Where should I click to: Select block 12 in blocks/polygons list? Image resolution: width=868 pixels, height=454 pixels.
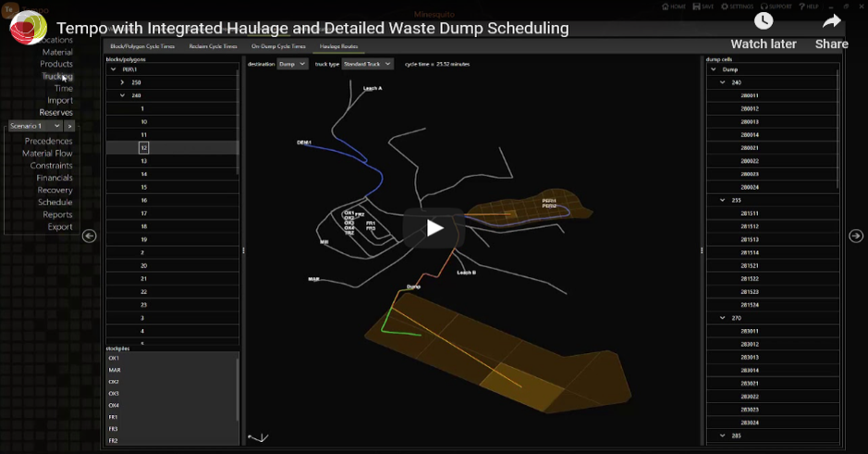pyautogui.click(x=172, y=148)
